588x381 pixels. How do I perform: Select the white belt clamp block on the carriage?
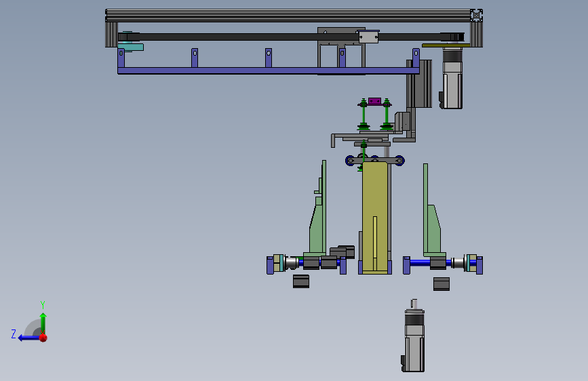click(368, 37)
